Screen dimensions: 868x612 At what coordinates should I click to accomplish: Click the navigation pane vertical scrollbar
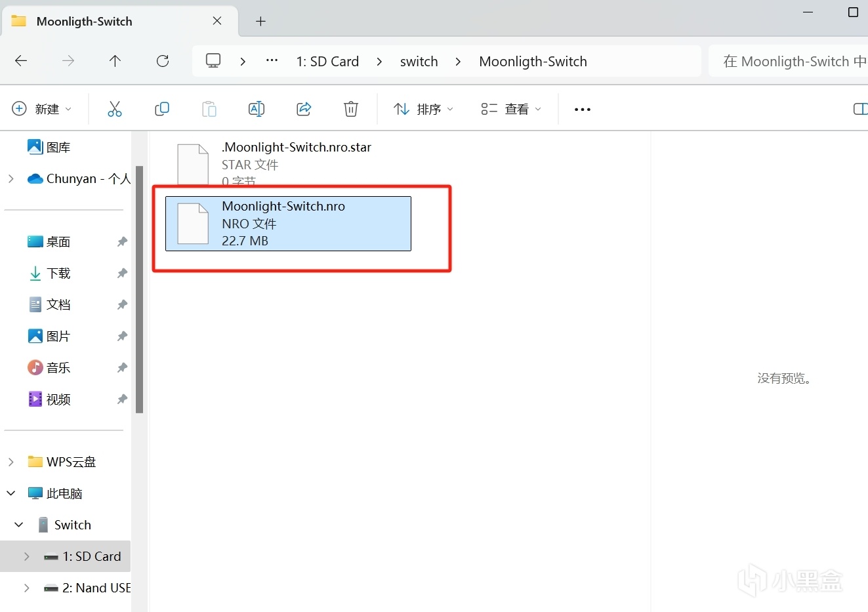139,289
